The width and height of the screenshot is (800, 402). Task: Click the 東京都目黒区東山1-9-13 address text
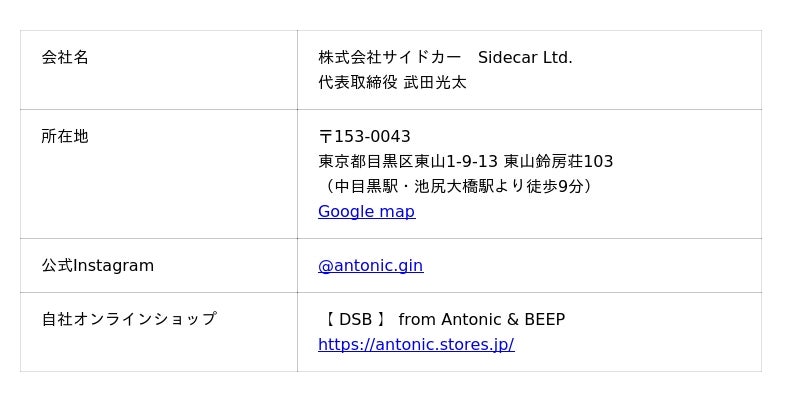tap(408, 162)
